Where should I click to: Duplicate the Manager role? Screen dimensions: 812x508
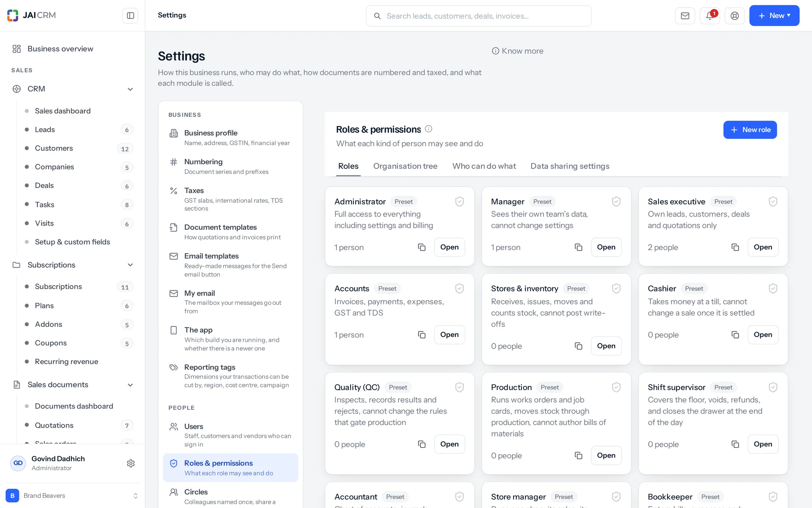[579, 247]
